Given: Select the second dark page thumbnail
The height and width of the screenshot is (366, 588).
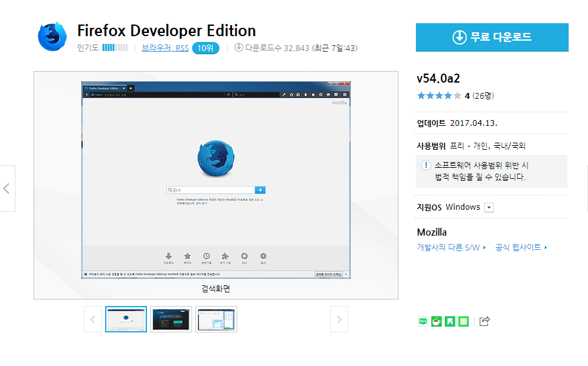Looking at the screenshot, I should (x=171, y=320).
